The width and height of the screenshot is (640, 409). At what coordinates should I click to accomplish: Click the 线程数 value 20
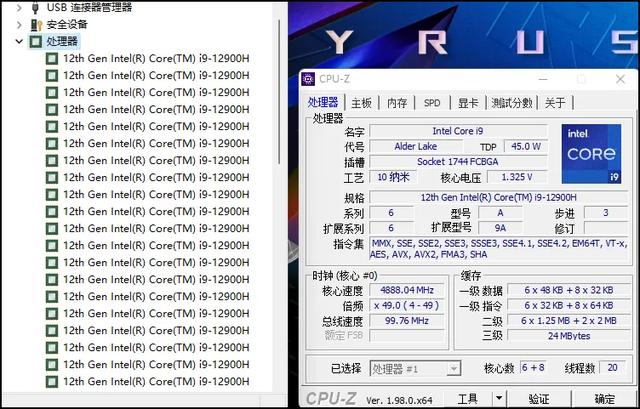click(x=612, y=368)
